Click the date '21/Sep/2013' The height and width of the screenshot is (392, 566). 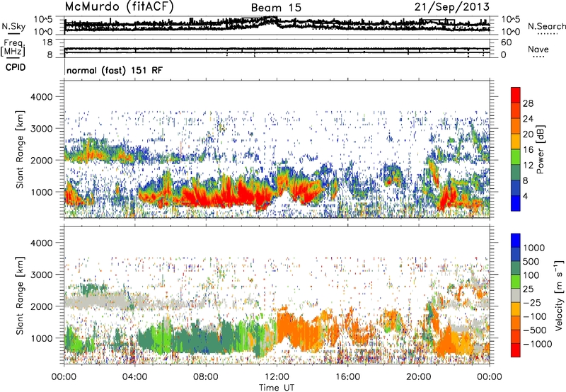[452, 7]
